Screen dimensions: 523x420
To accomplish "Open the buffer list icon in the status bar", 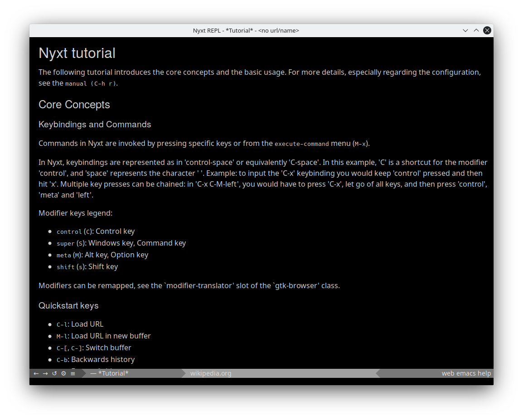I will 73,374.
